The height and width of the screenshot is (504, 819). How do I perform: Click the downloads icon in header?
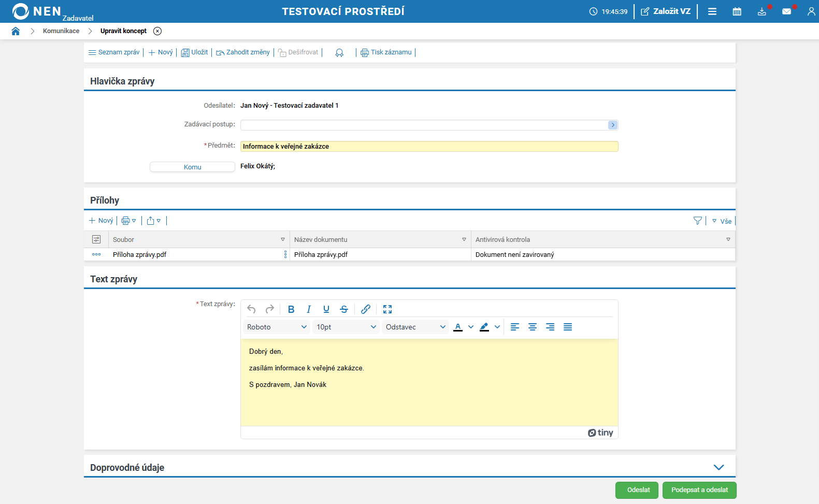point(761,11)
